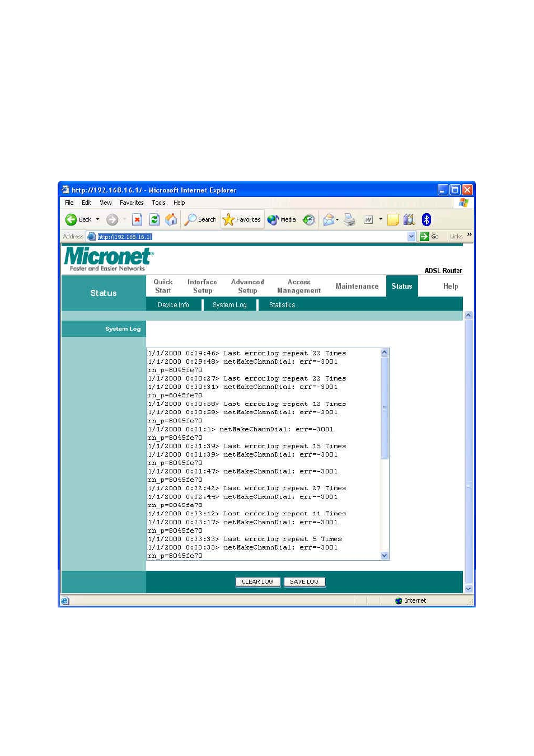This screenshot has width=534, height=756.
Task: Click the Edit with Word icon
Action: tap(368, 220)
